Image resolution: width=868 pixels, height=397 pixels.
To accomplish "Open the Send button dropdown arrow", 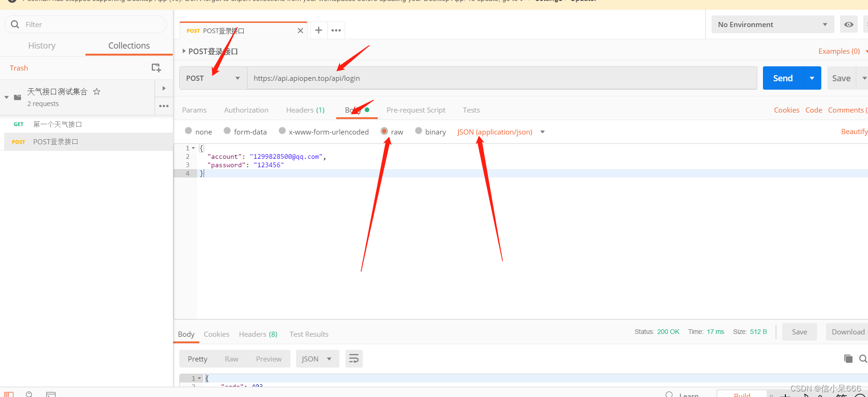I will click(812, 78).
